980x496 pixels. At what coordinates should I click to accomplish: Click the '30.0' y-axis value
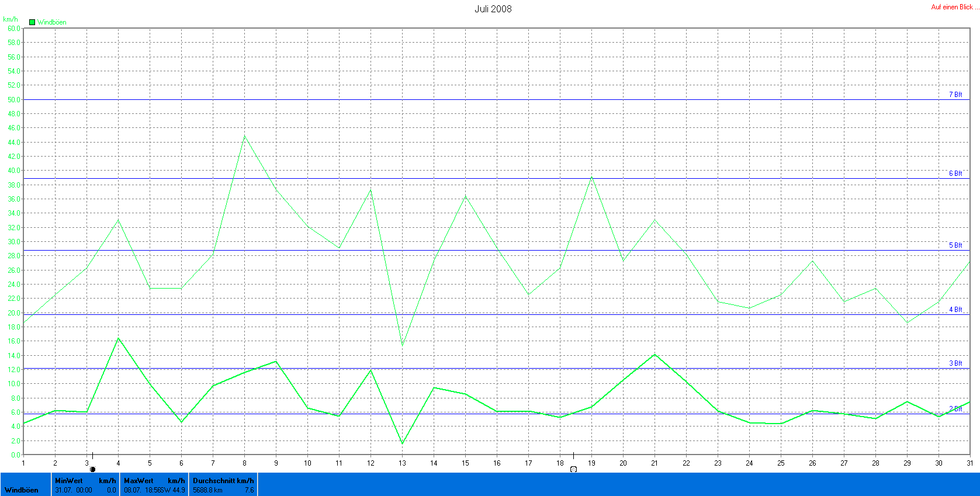point(14,242)
